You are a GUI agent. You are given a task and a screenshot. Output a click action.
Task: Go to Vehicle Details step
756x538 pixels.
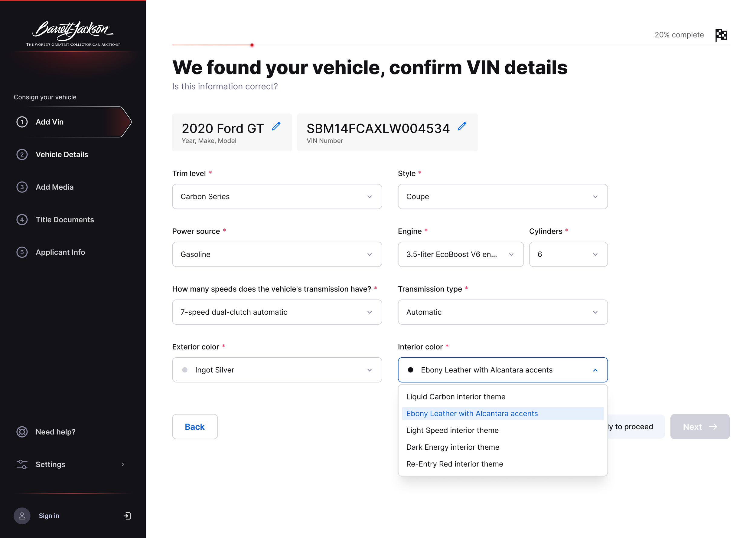click(x=62, y=154)
